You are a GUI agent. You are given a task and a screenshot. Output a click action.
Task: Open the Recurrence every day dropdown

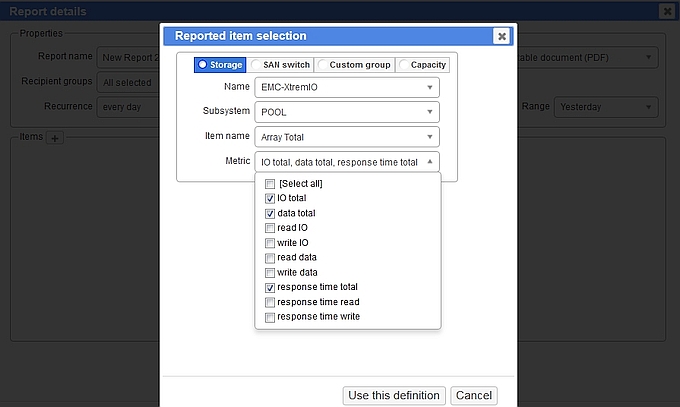[128, 107]
